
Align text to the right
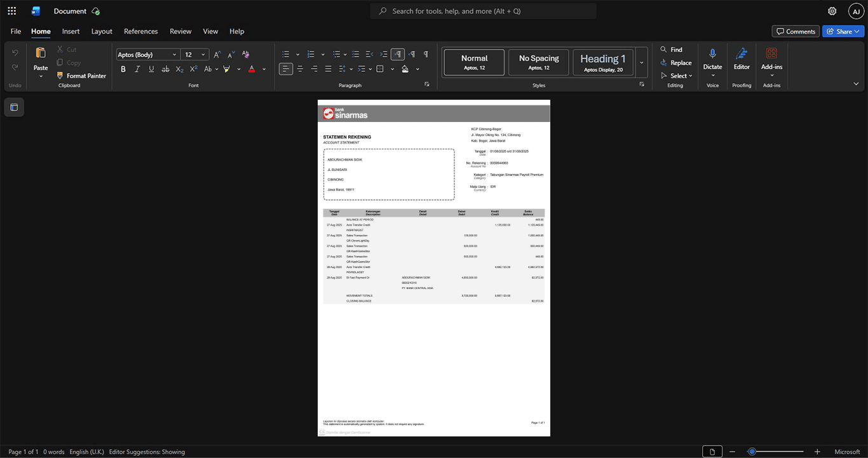point(314,69)
